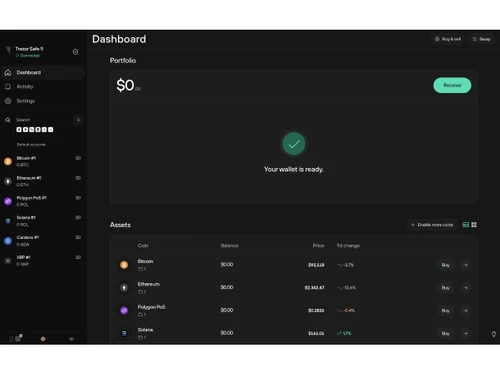This screenshot has height=375, width=500.
Task: Click Bitcoin 7d change percentage
Action: pyautogui.click(x=346, y=265)
